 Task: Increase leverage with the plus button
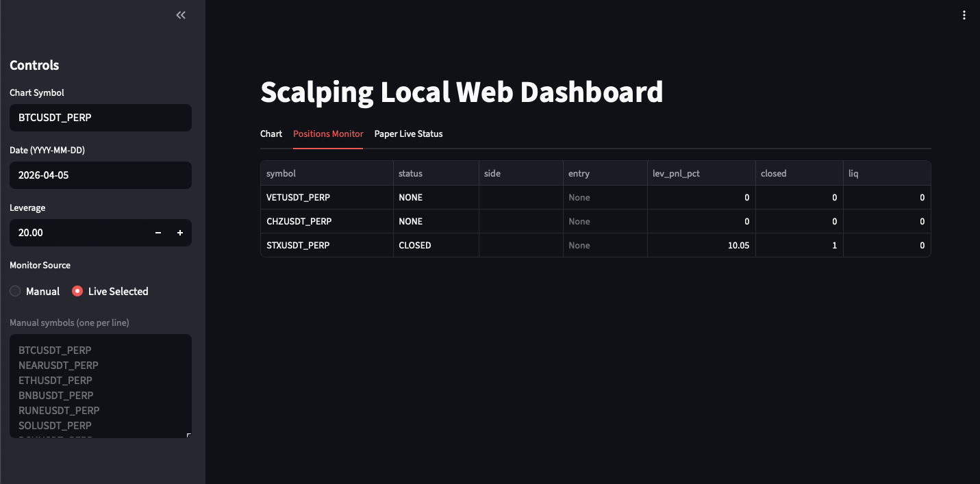pyautogui.click(x=180, y=233)
